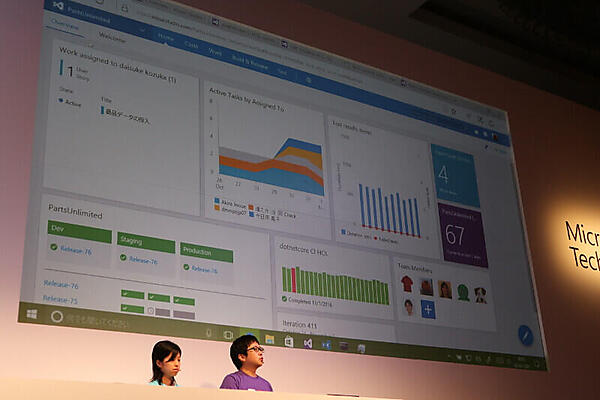Select the Staging environment header
The width and height of the screenshot is (600, 400).
click(146, 242)
